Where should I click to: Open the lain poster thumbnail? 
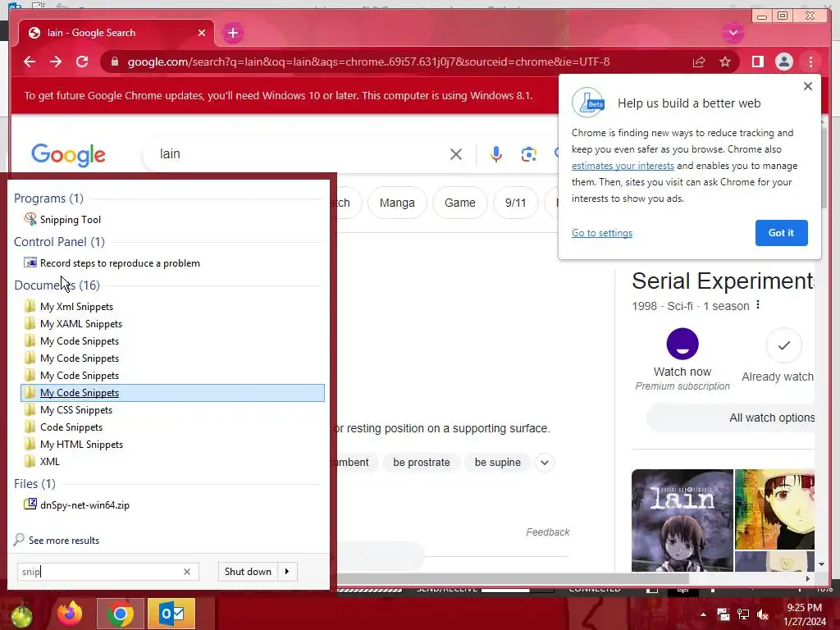click(682, 520)
